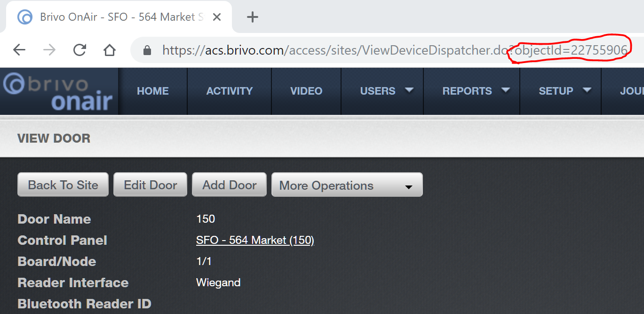Open a new browser tab
Image resolution: width=644 pixels, height=314 pixels.
coord(253,17)
